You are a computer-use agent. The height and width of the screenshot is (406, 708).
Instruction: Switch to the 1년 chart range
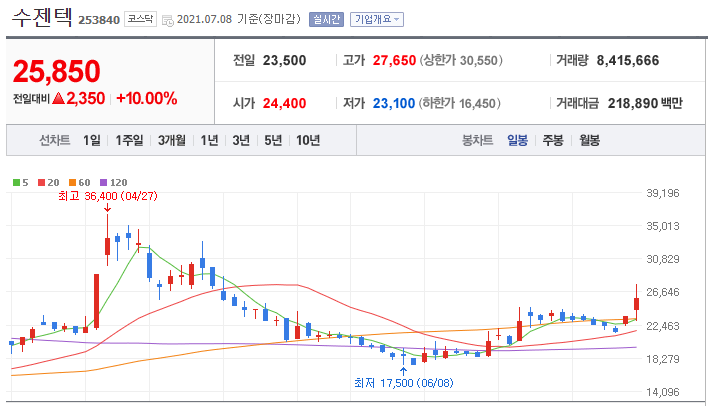209,140
